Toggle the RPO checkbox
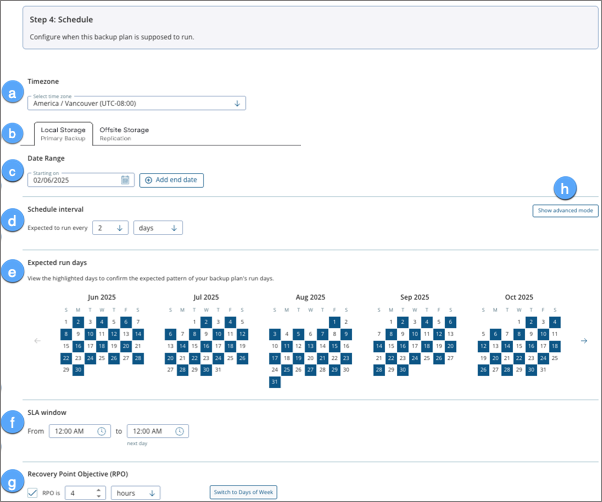This screenshot has height=502, width=602. coord(34,492)
